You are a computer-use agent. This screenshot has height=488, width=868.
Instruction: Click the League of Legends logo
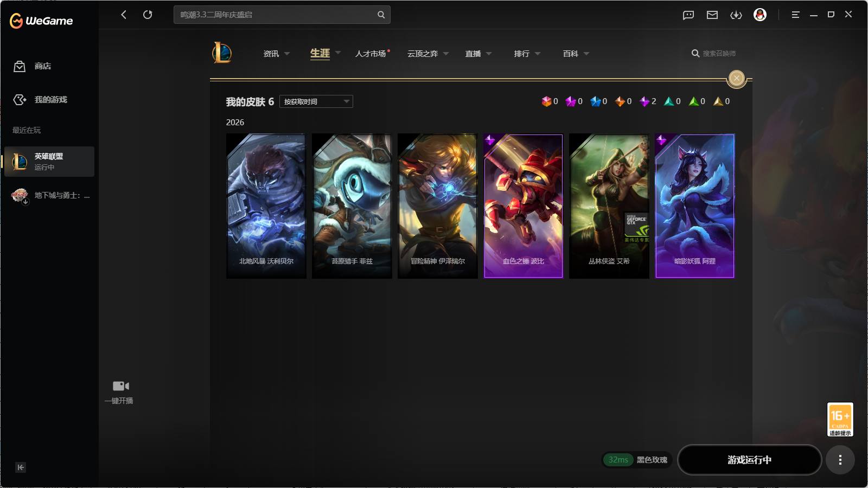[222, 53]
